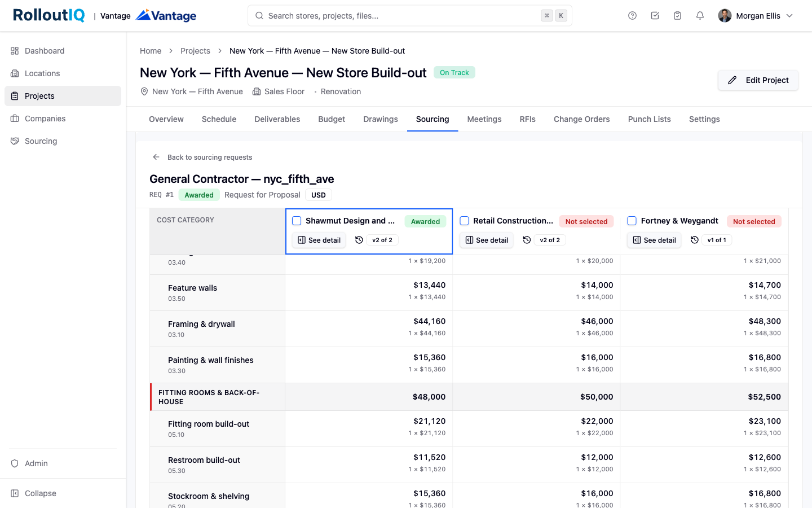Image resolution: width=812 pixels, height=508 pixels.
Task: Select the Framing & drywall row
Action: point(469,329)
